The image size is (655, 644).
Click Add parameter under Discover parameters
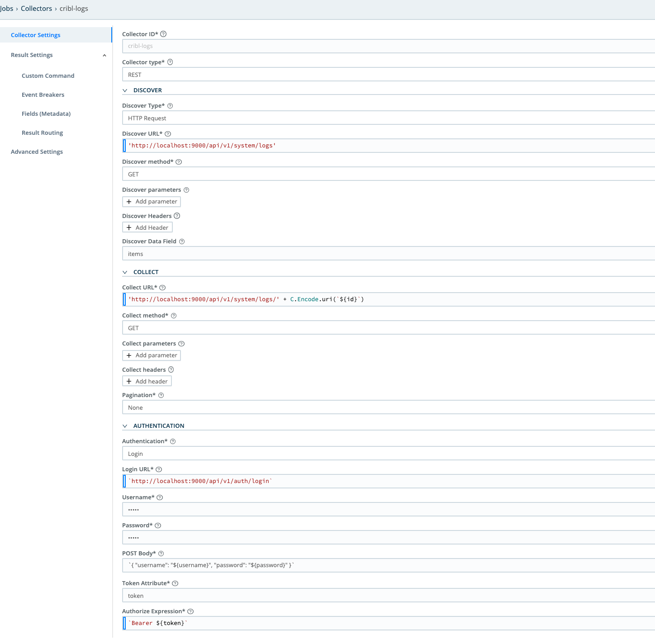151,201
